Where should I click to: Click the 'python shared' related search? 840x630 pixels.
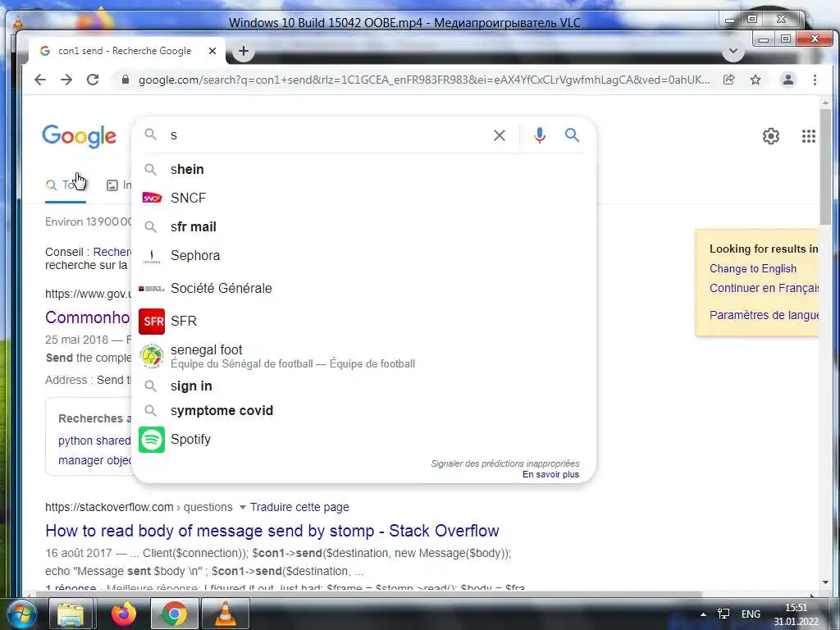(x=94, y=441)
